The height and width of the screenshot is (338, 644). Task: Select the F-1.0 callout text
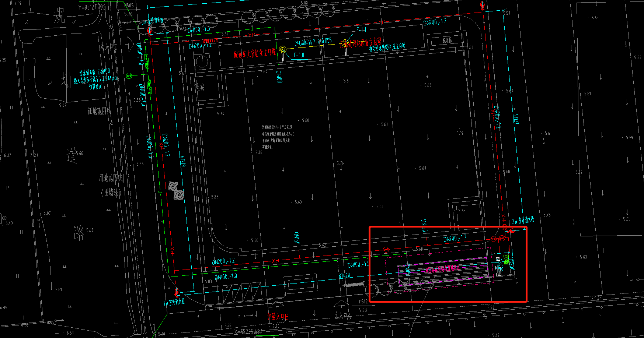click(299, 55)
